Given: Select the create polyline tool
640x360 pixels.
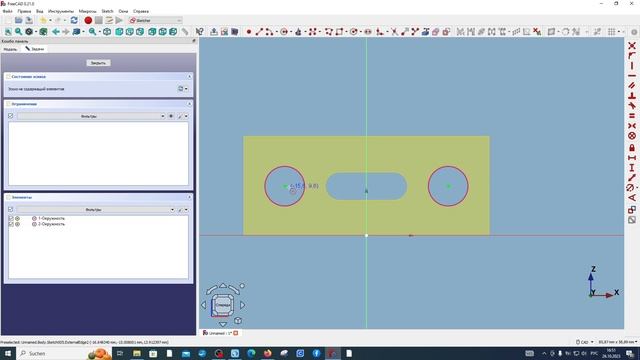Looking at the screenshot, I should 329,31.
